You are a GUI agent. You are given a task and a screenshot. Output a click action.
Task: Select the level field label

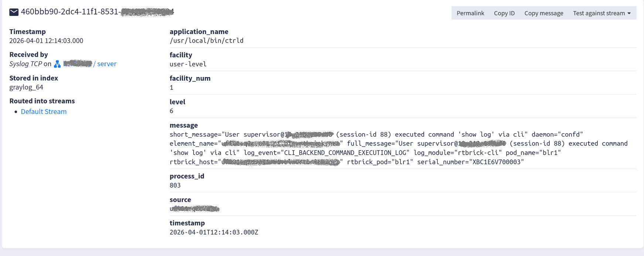coord(177,102)
